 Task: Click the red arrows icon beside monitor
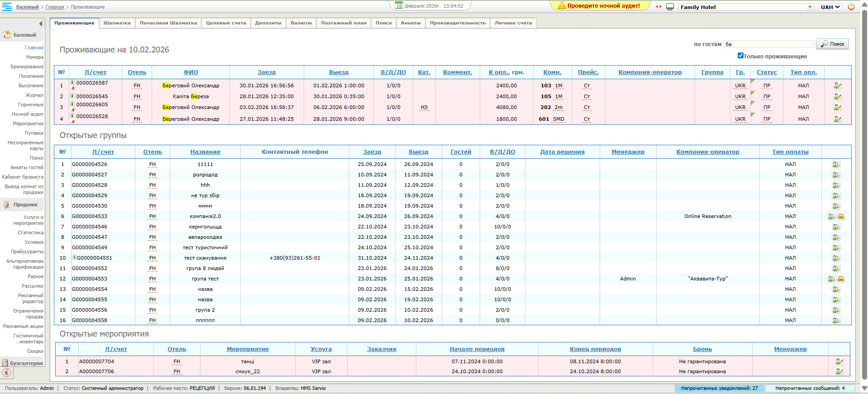pyautogui.click(x=658, y=7)
